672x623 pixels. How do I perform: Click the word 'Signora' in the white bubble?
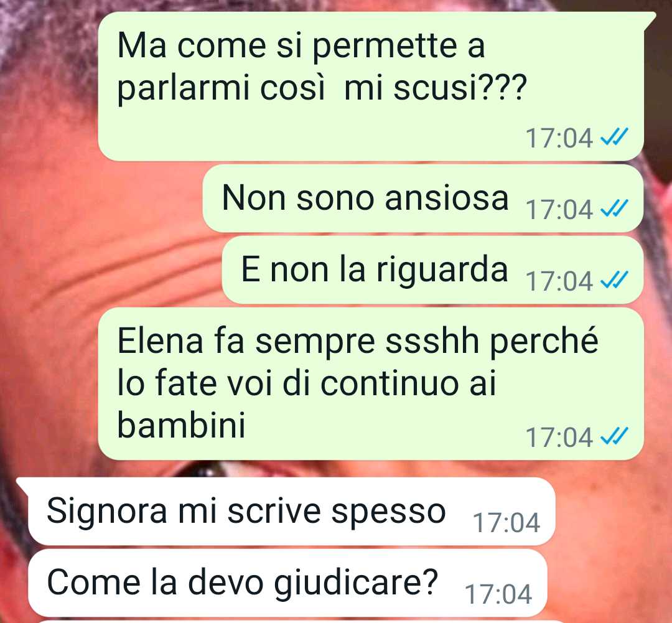(x=107, y=511)
